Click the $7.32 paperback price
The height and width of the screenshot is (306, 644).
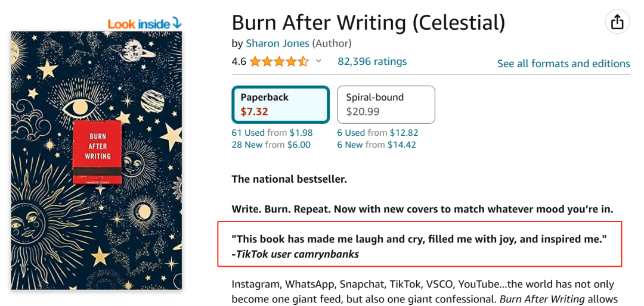(x=255, y=111)
